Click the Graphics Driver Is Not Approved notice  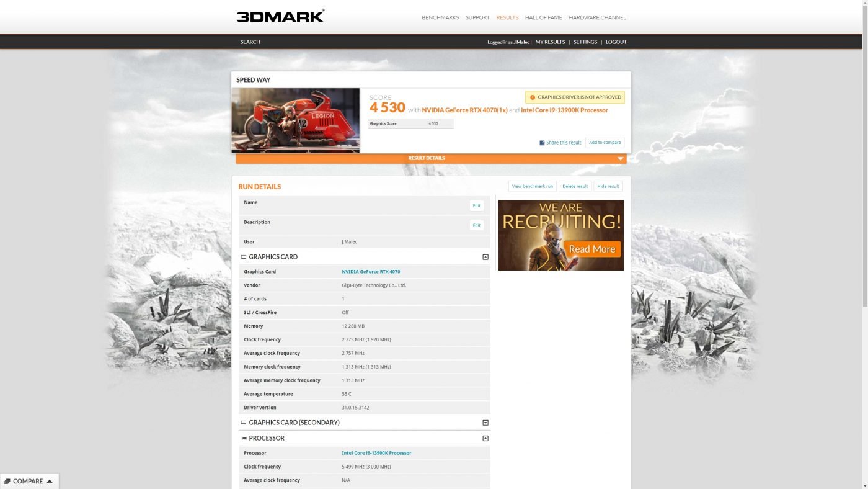[x=575, y=97]
